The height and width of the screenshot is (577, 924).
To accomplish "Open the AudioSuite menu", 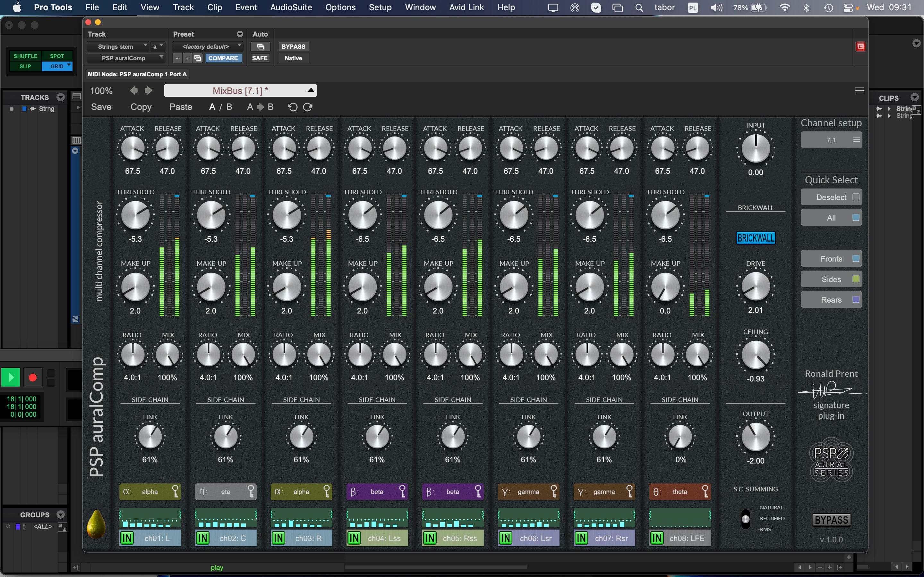I will click(291, 7).
